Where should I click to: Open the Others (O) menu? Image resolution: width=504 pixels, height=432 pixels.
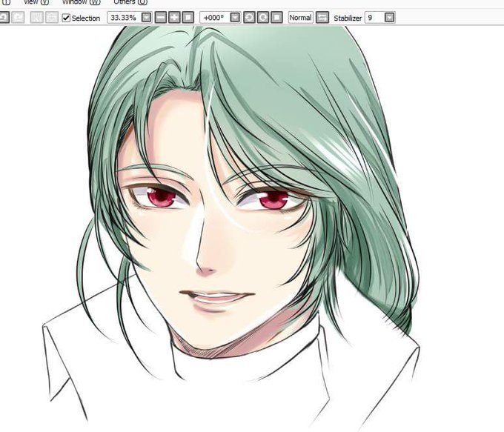pyautogui.click(x=130, y=2)
